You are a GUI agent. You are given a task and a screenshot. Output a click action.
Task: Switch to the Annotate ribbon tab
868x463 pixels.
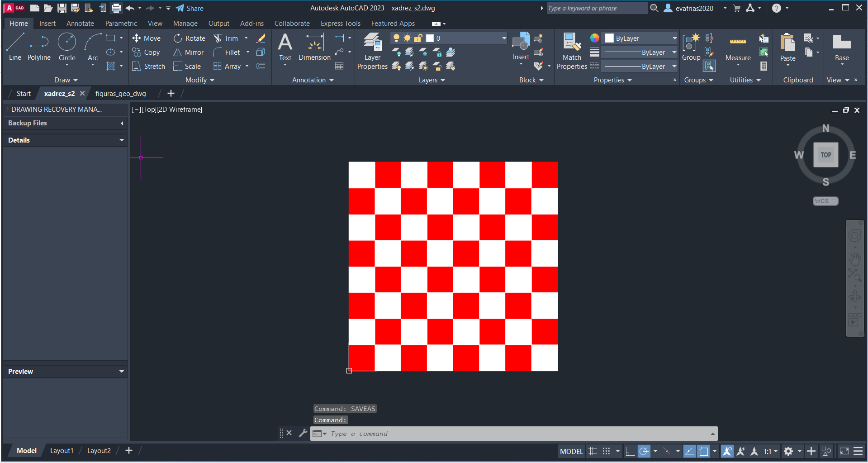point(80,24)
